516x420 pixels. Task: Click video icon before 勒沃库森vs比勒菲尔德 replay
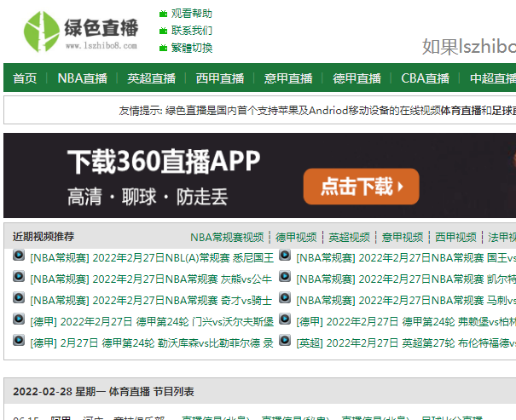[x=19, y=342]
